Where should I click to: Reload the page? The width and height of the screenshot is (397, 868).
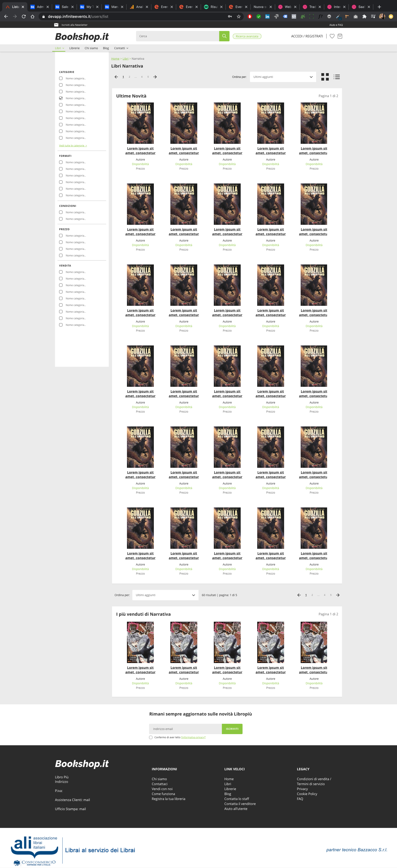pos(24,17)
